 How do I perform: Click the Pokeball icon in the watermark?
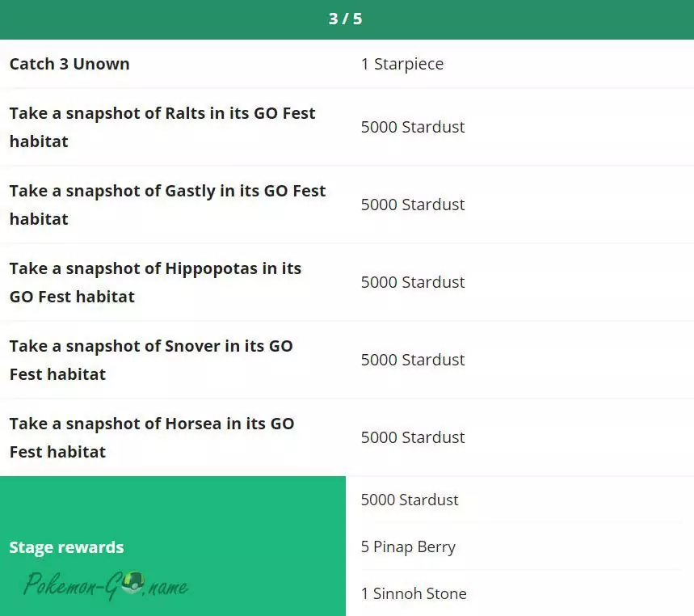point(134,582)
